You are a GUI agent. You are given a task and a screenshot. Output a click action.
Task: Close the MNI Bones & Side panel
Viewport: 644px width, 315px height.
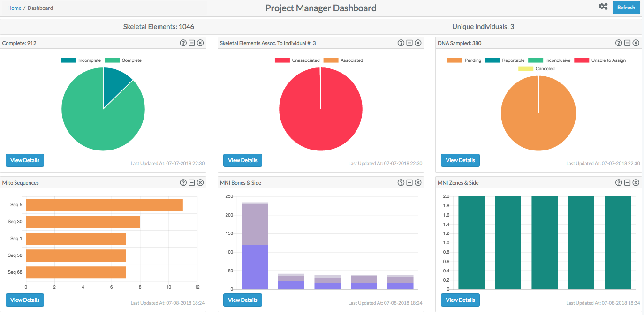[x=418, y=182]
